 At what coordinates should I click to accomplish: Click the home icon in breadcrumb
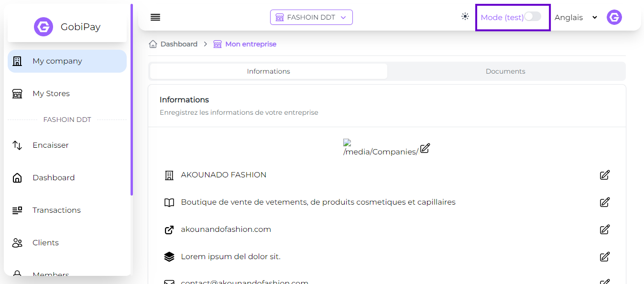153,44
